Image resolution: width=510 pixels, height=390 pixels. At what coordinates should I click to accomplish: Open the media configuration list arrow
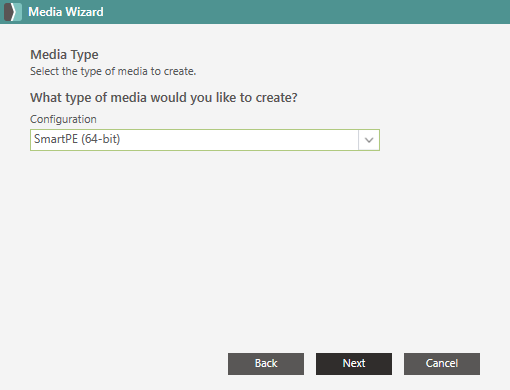point(369,140)
